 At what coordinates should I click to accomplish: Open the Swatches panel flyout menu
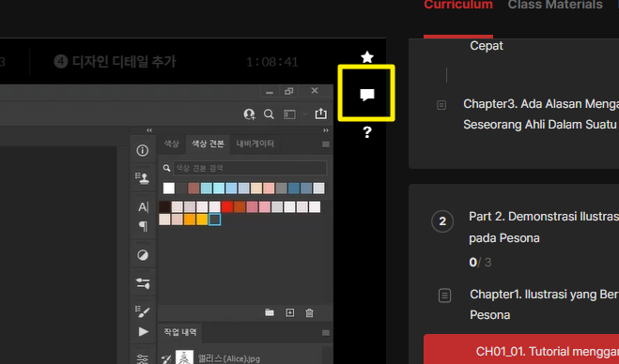(x=326, y=144)
